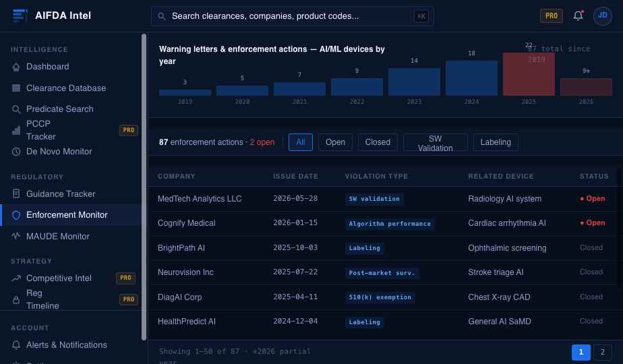Click the De Novo Monitor clock icon

16,152
